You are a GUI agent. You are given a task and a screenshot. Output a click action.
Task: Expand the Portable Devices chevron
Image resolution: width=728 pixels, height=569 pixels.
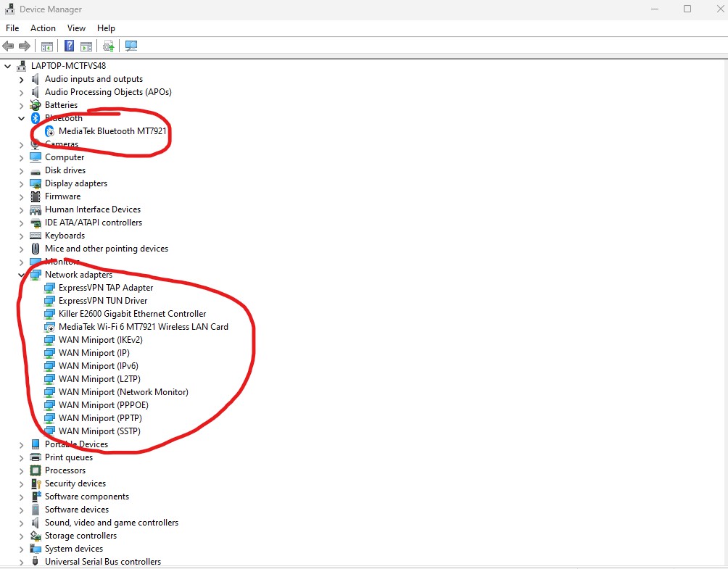[21, 444]
